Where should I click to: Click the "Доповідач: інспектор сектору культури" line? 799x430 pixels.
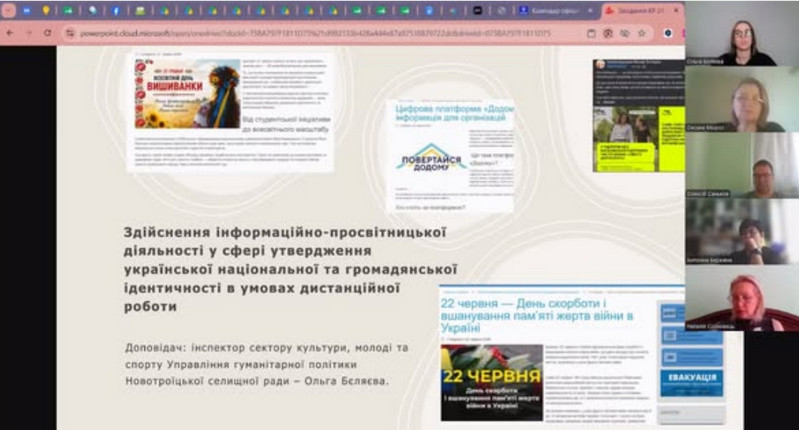coord(267,348)
